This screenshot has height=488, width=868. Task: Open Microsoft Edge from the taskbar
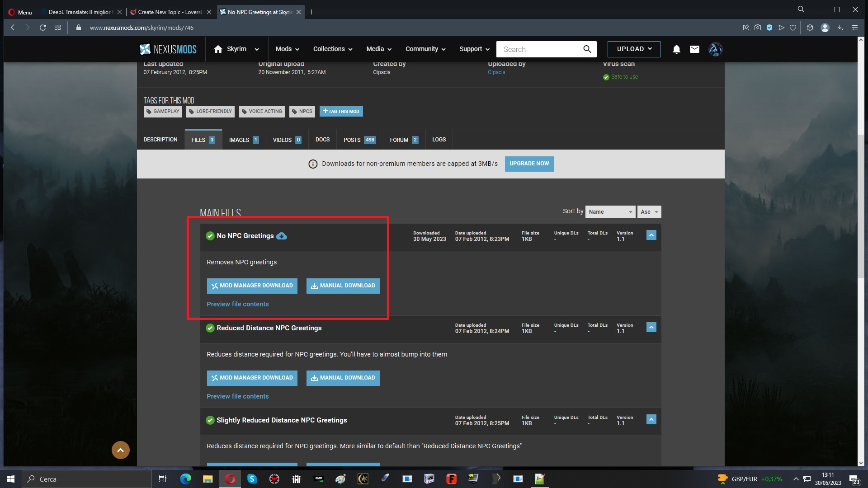click(185, 479)
